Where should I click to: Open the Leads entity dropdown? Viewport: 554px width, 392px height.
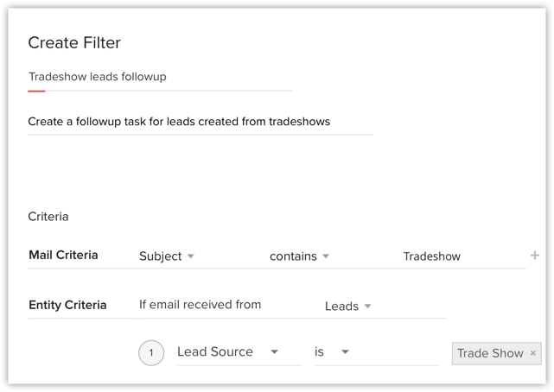[347, 307]
